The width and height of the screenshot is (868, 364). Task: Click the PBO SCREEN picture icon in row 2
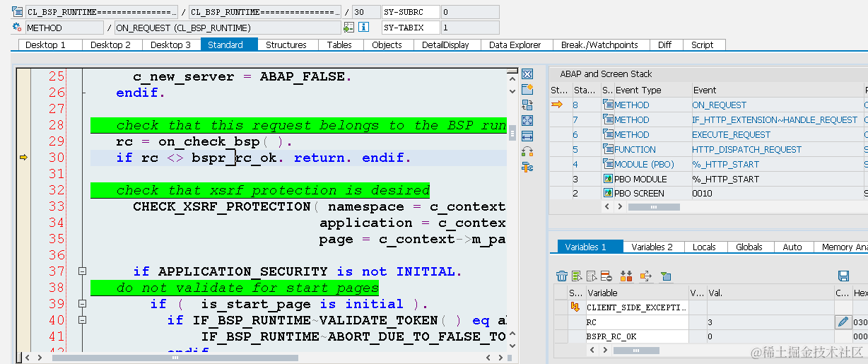point(608,193)
